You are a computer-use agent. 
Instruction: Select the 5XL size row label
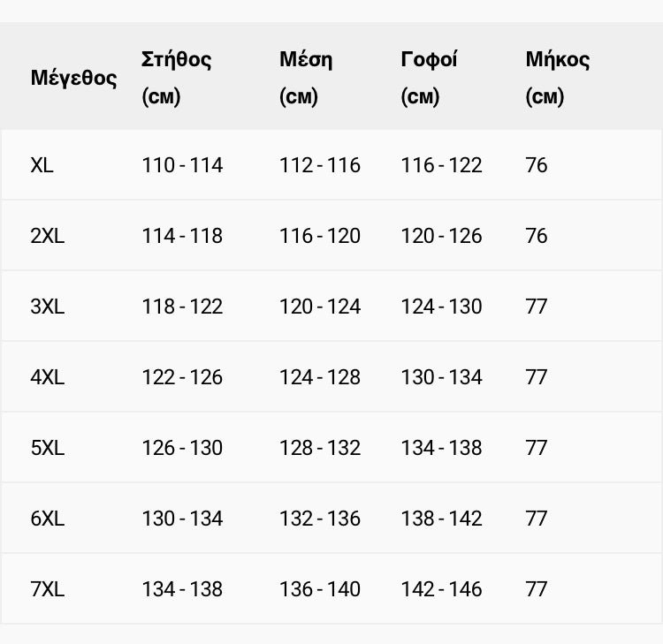click(x=48, y=448)
